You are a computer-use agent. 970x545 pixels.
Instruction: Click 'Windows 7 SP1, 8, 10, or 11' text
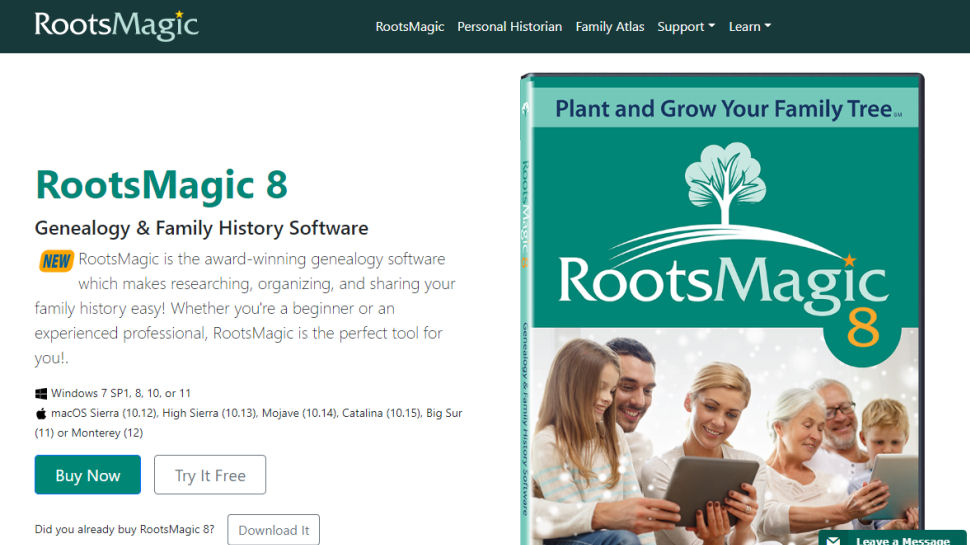(x=121, y=393)
